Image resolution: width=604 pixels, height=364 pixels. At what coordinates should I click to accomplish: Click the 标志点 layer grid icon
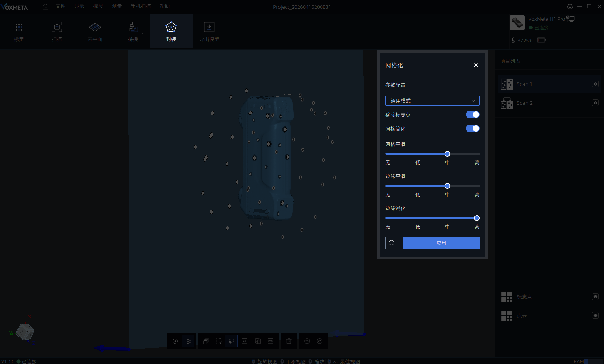[506, 297]
